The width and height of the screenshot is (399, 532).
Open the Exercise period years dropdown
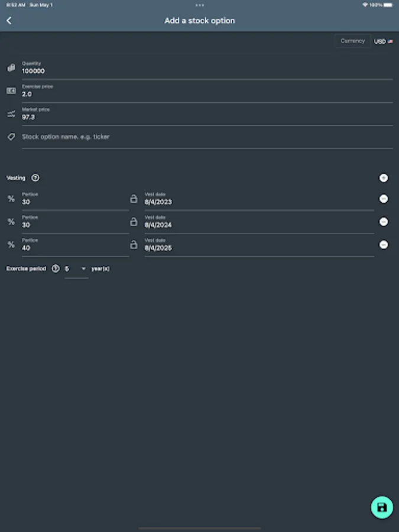click(x=76, y=269)
